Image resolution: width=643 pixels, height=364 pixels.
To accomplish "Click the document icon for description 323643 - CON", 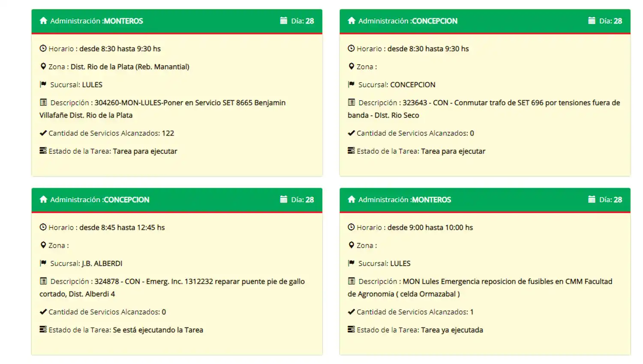I will tap(351, 102).
